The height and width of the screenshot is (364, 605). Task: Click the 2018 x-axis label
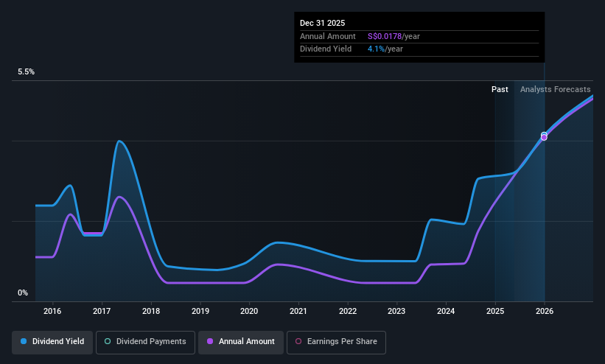[151, 311]
